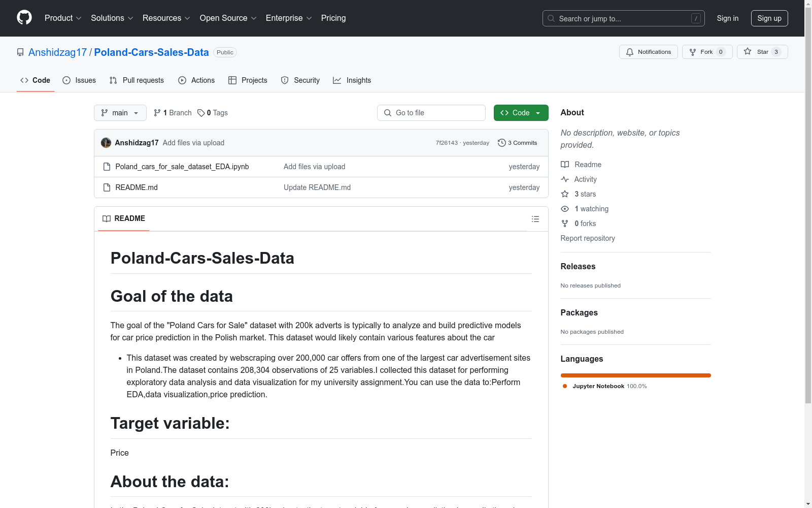The width and height of the screenshot is (812, 508).
Task: Click the Notifications bell button
Action: pyautogui.click(x=649, y=52)
